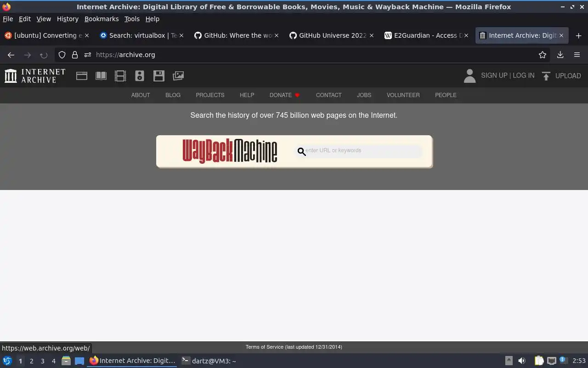This screenshot has width=588, height=368.
Task: Click the PEOPLE link
Action: pyautogui.click(x=446, y=95)
